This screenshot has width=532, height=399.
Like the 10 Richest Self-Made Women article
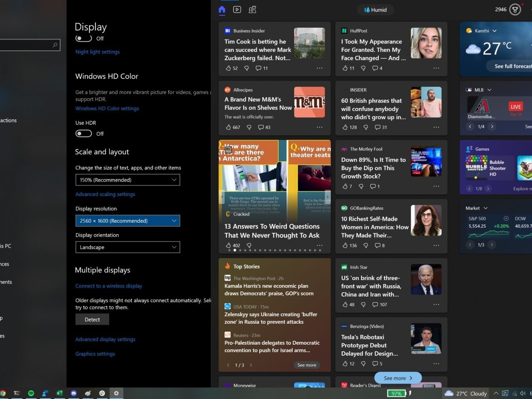coord(345,245)
